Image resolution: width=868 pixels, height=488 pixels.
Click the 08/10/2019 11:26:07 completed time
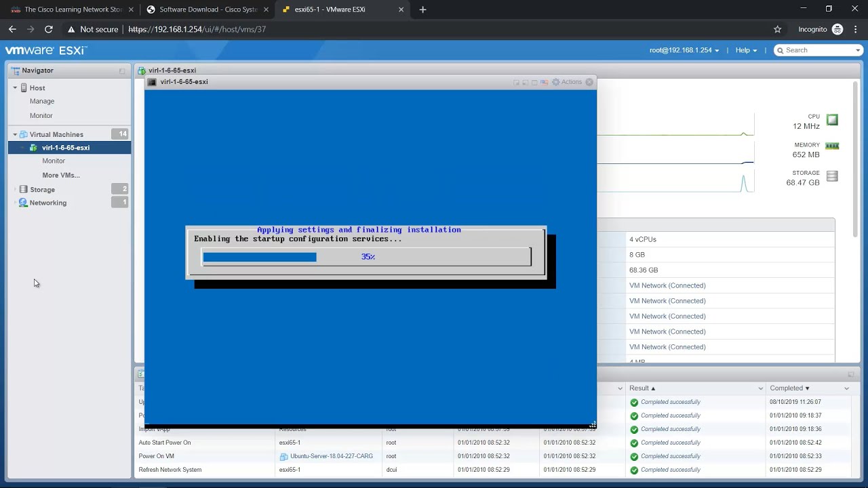[795, 402]
